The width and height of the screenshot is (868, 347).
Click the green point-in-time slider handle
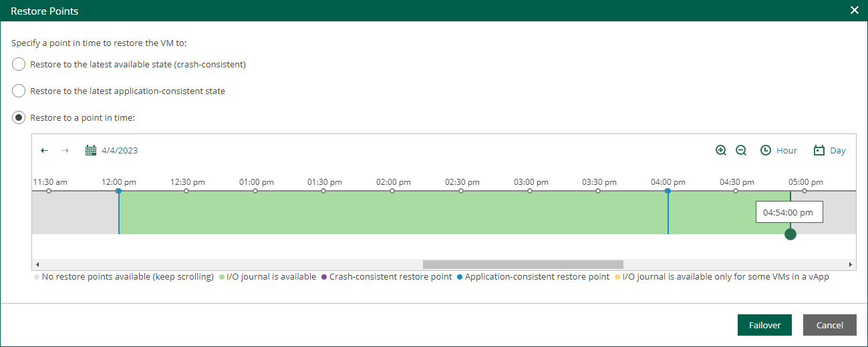coord(790,234)
